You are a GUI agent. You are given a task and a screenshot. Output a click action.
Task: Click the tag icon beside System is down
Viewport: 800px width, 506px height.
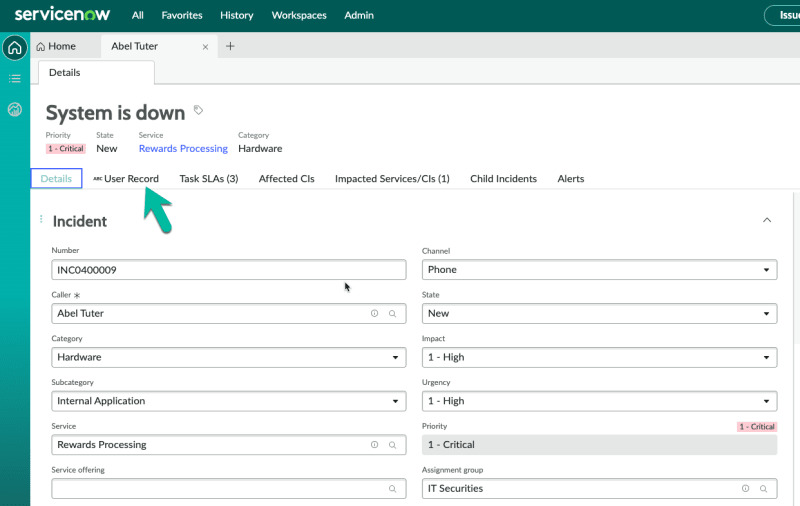198,110
